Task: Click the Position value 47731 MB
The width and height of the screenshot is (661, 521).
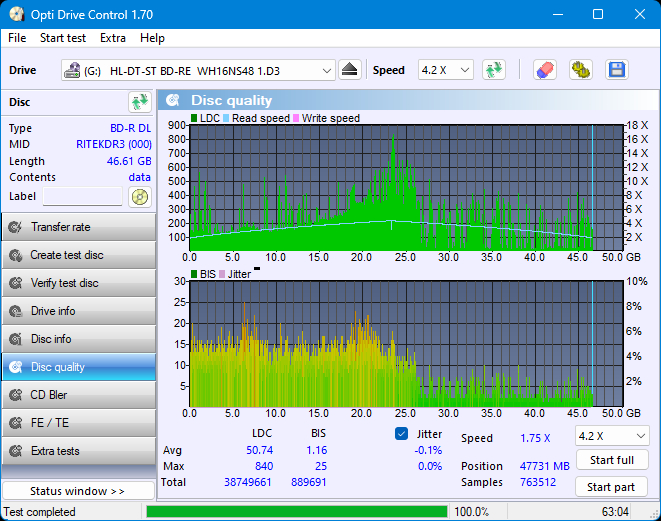Action: (x=545, y=466)
